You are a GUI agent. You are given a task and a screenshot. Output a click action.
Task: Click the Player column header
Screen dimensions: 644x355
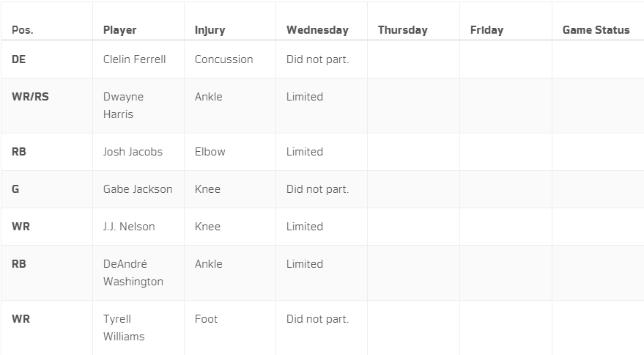click(x=119, y=30)
